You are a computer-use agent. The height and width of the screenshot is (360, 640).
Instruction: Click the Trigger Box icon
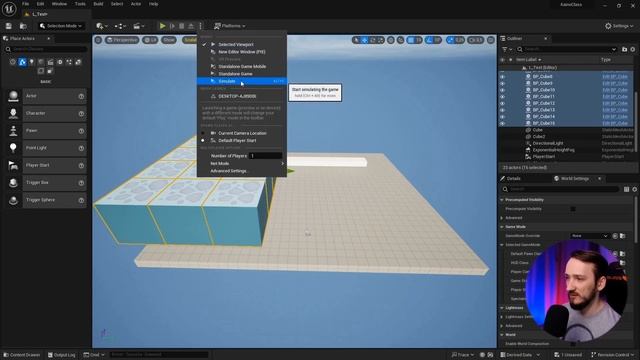click(x=13, y=183)
